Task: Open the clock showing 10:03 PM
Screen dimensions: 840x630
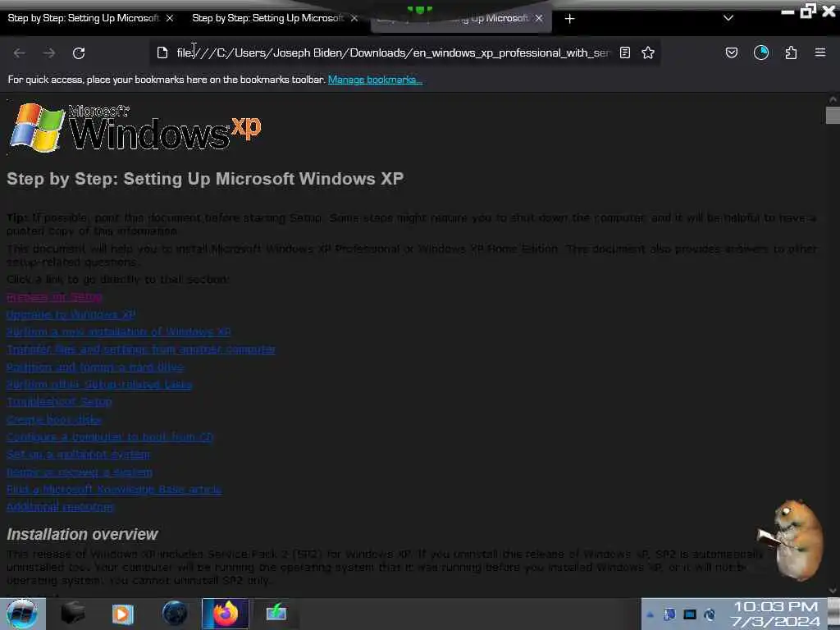Action: 776,614
